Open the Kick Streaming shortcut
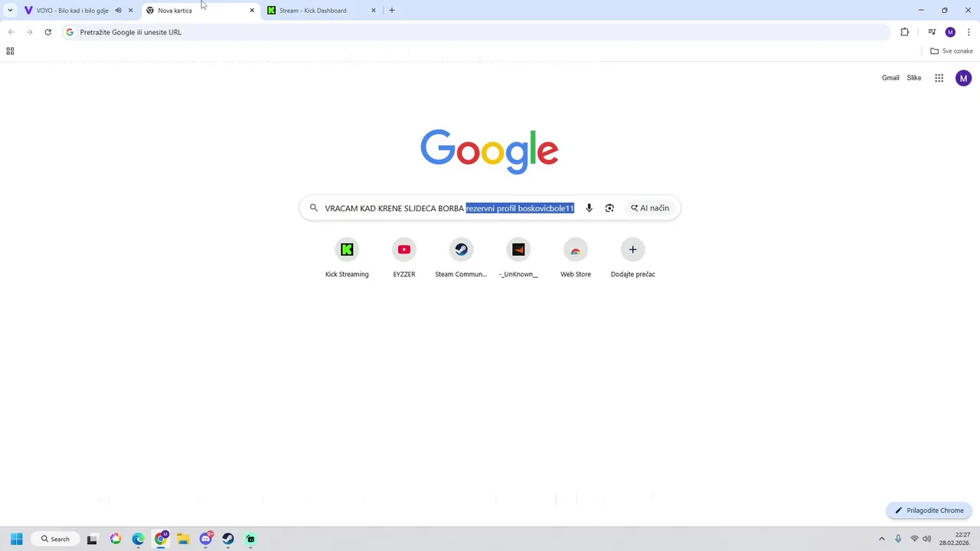The height and width of the screenshot is (551, 980). (x=347, y=259)
